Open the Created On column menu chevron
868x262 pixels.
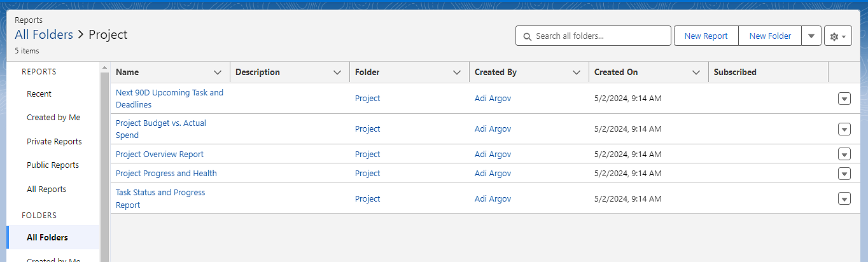696,72
